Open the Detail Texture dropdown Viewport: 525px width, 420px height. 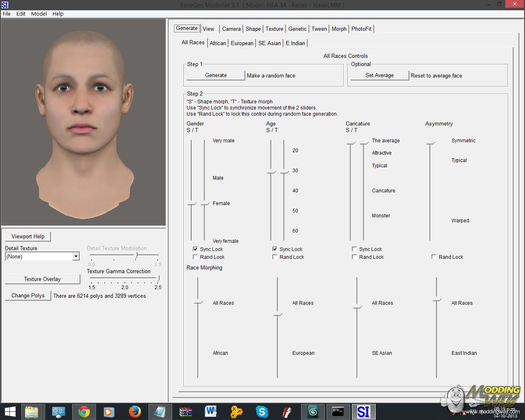(76, 256)
